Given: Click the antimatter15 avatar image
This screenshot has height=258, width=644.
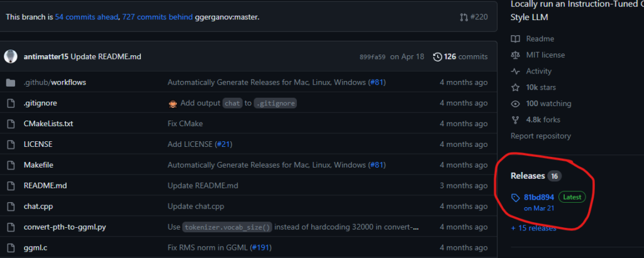Looking at the screenshot, I should [11, 56].
